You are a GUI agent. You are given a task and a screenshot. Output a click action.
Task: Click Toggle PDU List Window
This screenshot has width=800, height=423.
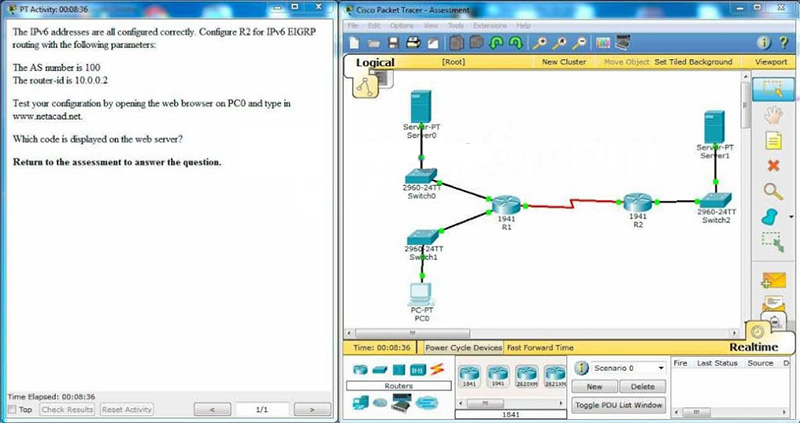tap(619, 405)
